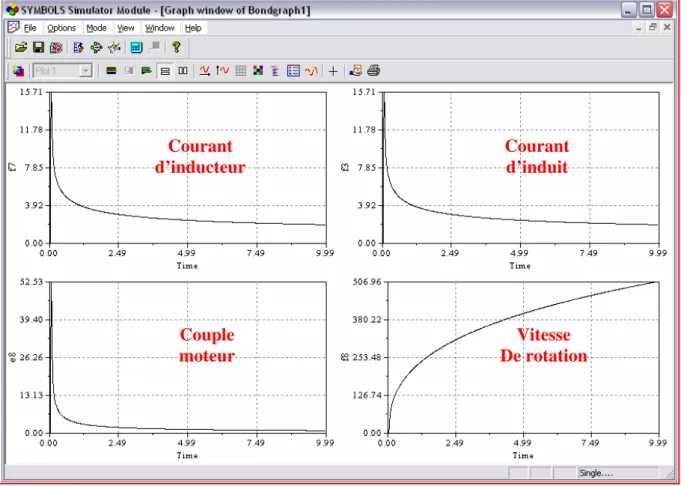Click the red-blue stacked lines icon
Image resolution: width=681 pixels, height=486 pixels.
tap(275, 71)
